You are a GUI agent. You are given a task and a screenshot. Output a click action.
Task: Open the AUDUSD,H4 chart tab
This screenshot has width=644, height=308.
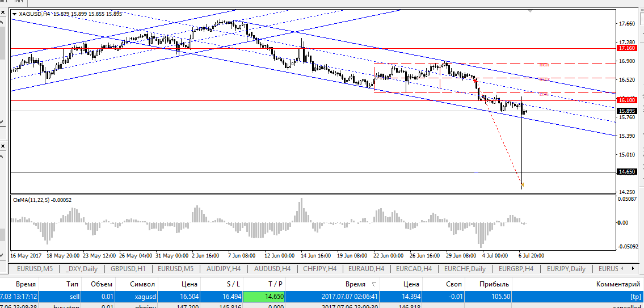(272, 268)
